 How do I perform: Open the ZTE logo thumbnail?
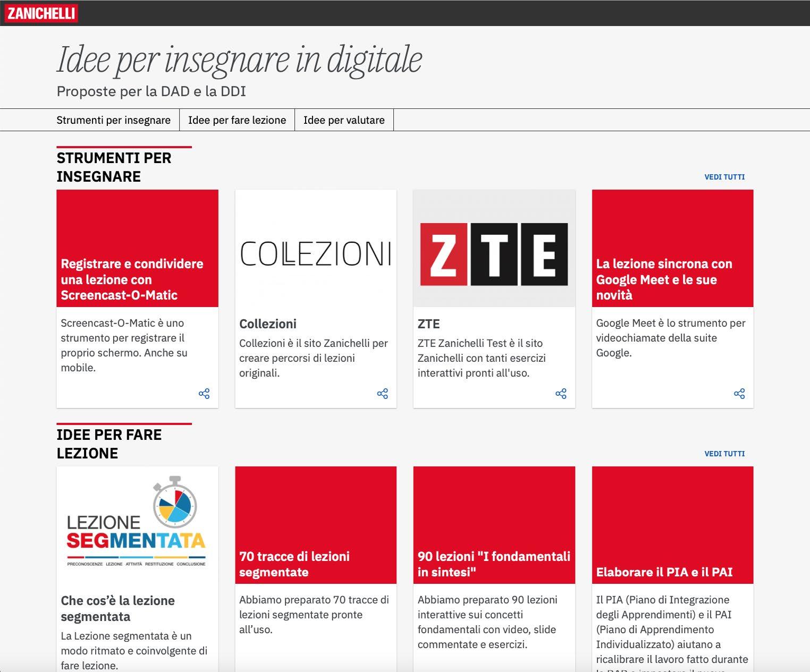[x=494, y=248]
